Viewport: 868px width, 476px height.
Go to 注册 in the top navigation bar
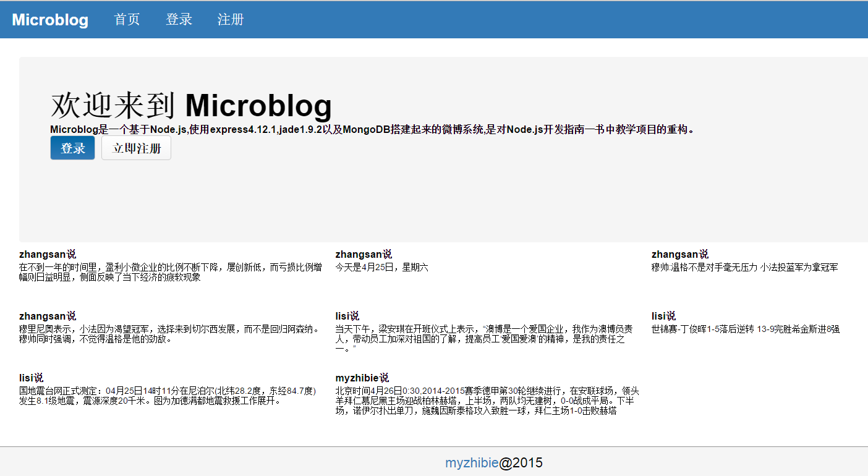click(231, 20)
